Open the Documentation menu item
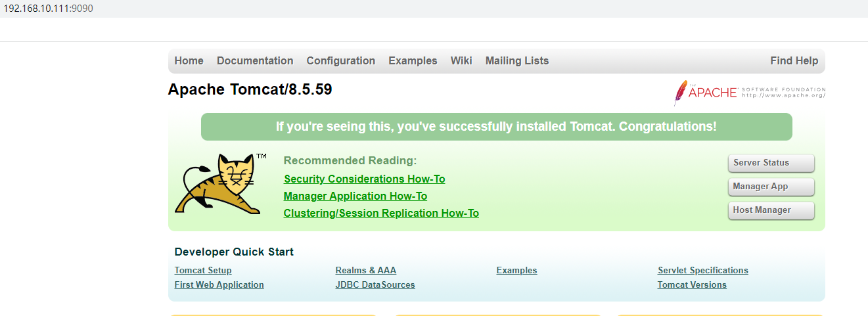Viewport: 868px width, 316px height. (x=255, y=60)
